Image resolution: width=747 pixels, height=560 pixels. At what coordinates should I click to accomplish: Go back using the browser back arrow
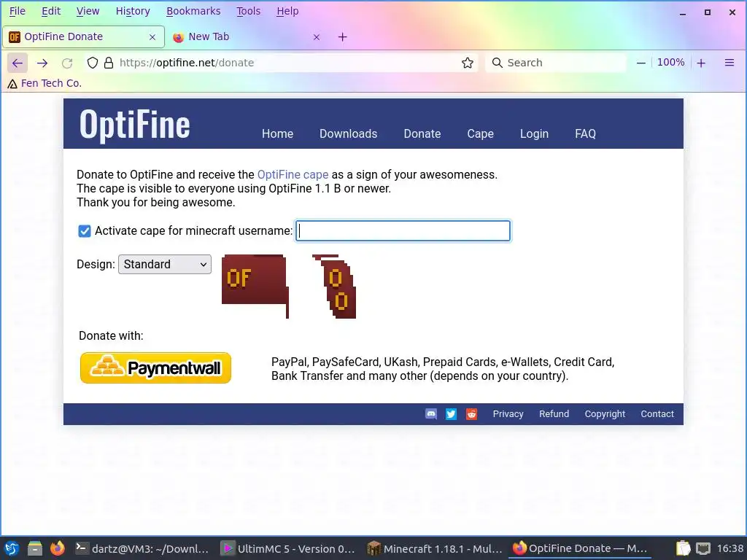18,63
